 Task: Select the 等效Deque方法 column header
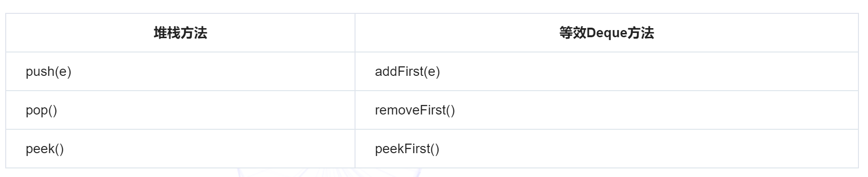click(607, 33)
